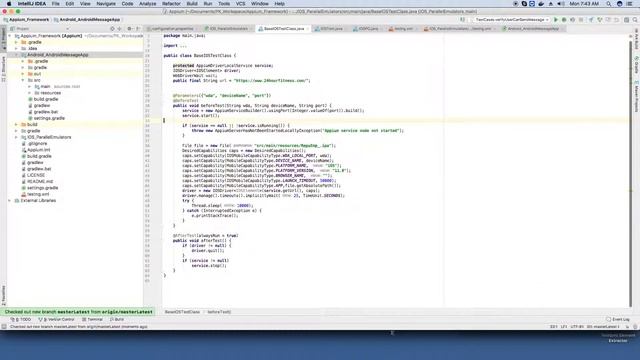Switch to Android_AndroidMessageApp editor tab
The image size is (640, 360).
(533, 29)
